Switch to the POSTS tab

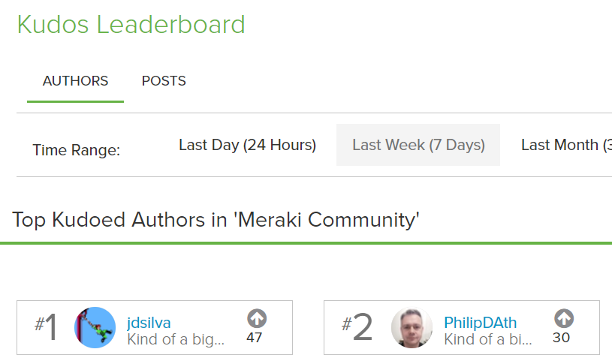(164, 81)
